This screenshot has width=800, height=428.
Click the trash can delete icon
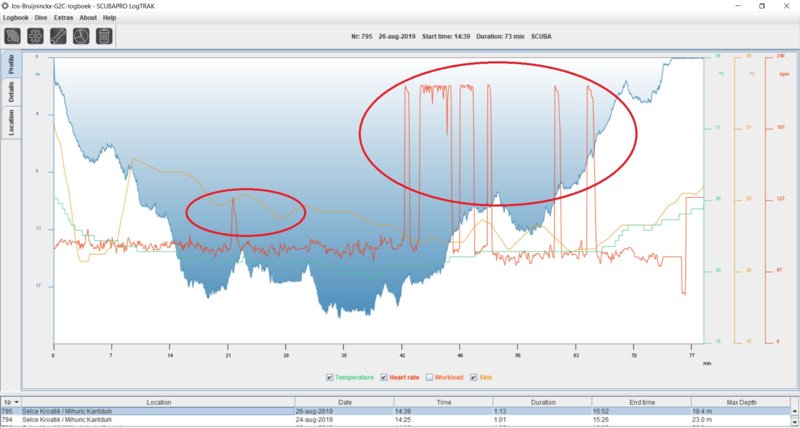pyautogui.click(x=104, y=36)
